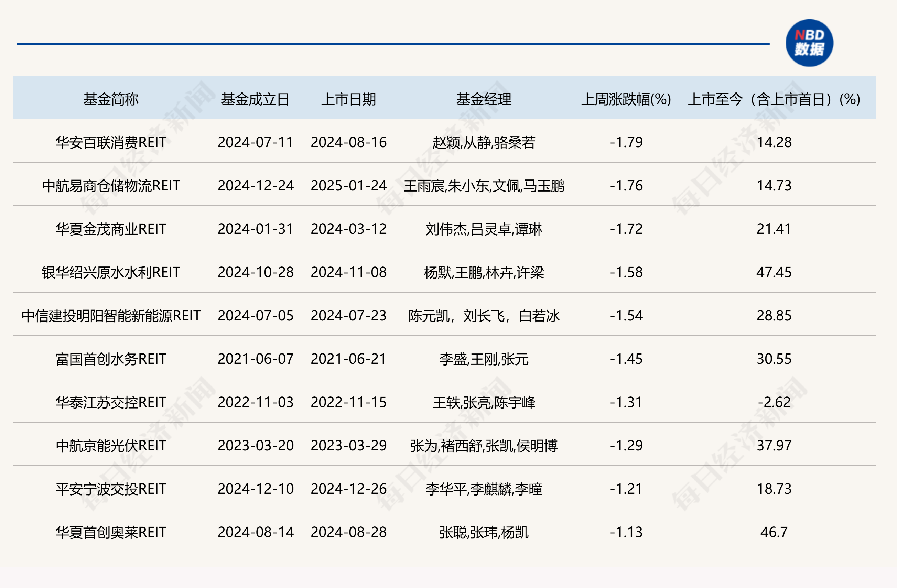Click the 上市日期 column header
Viewport: 897px width, 588px height.
pos(349,99)
